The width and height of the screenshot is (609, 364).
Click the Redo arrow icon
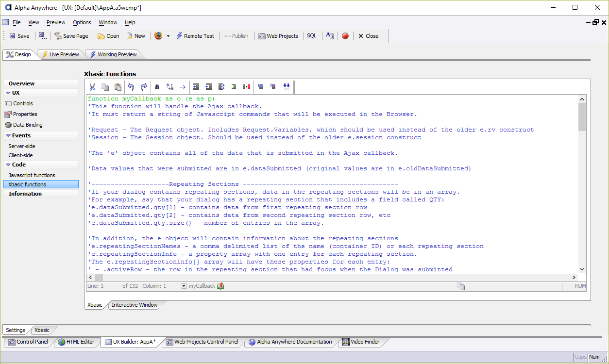144,87
